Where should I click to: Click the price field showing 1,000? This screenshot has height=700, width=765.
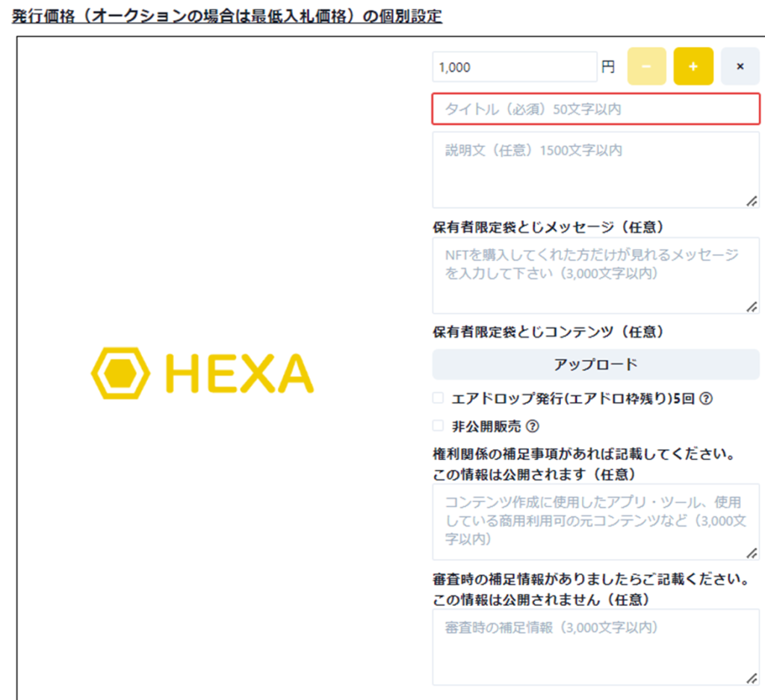[x=515, y=66]
